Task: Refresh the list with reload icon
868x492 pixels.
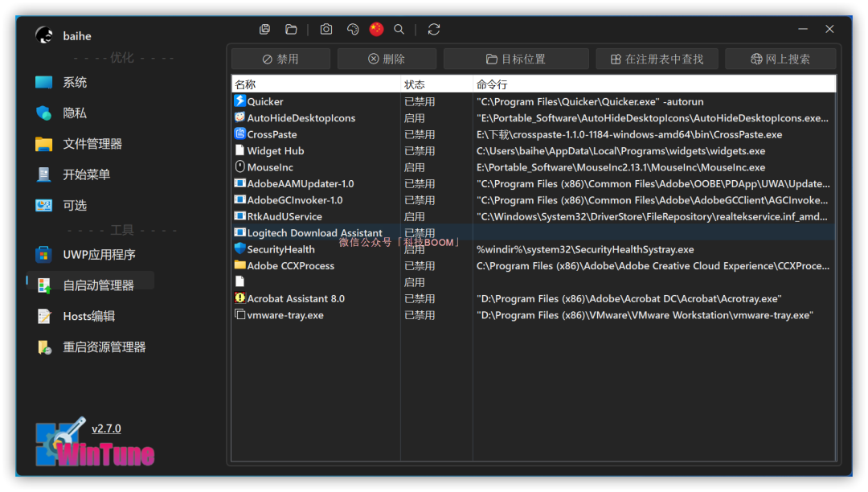Action: pyautogui.click(x=434, y=29)
